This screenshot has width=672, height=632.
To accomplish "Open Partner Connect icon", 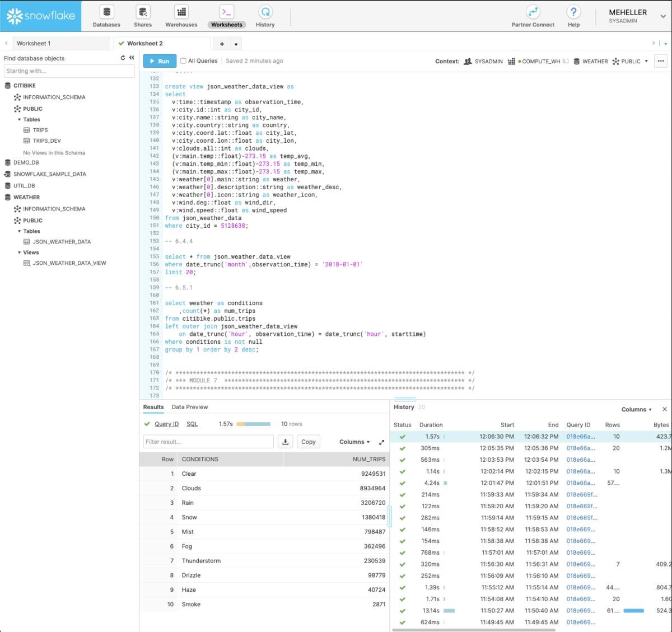I will tap(533, 12).
